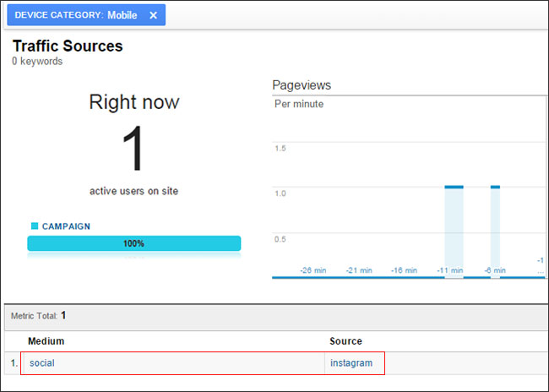Click the Campaign legend color square

(x=35, y=226)
